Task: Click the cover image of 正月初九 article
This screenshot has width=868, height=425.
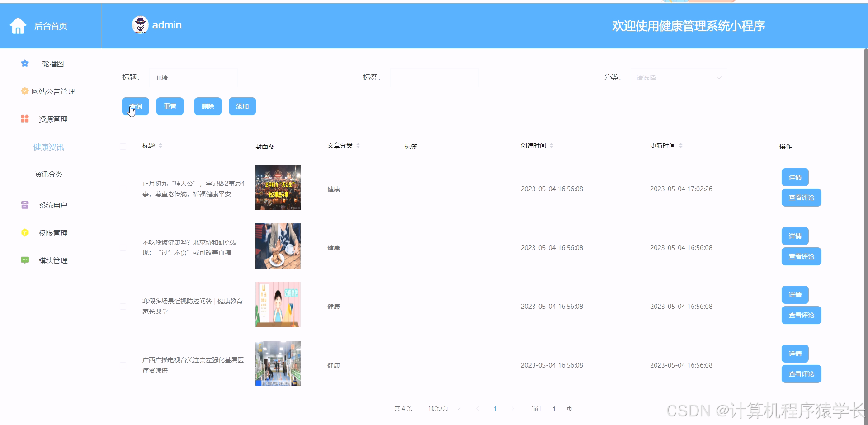Action: pos(278,187)
